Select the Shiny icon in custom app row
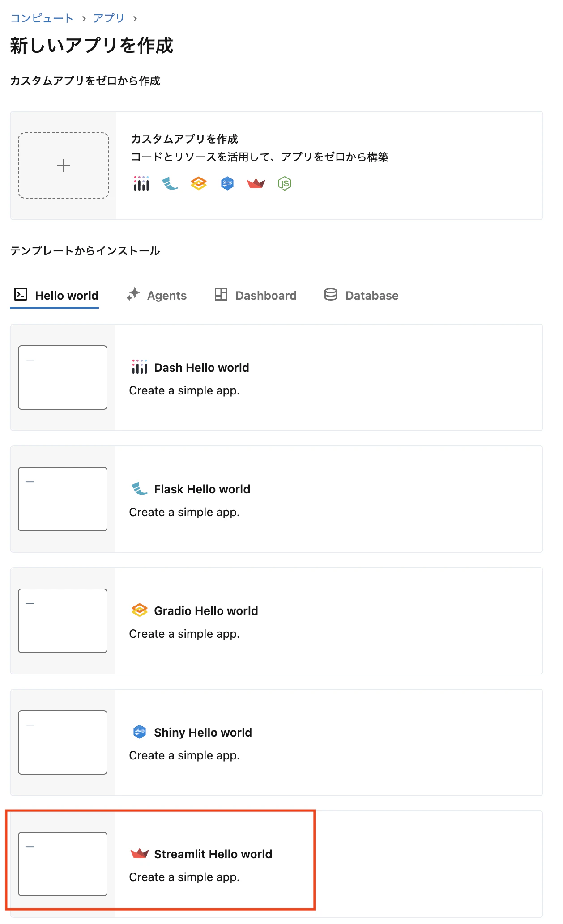This screenshot has height=924, width=563. (x=227, y=183)
